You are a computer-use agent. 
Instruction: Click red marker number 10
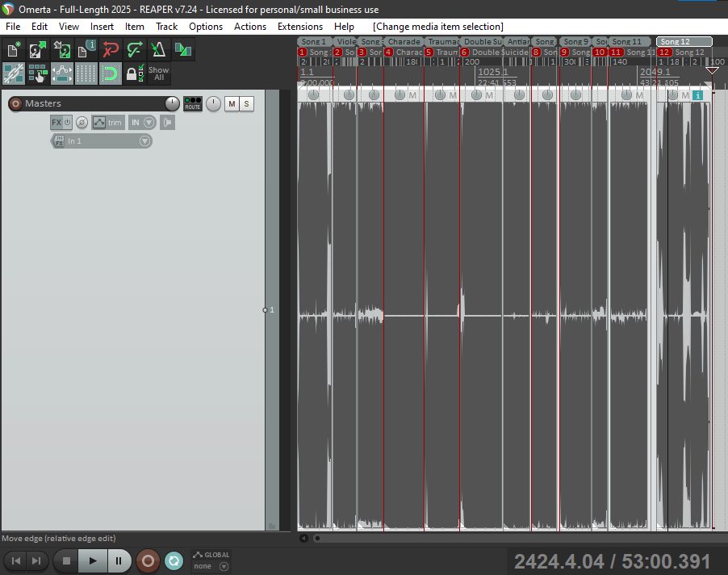[x=600, y=52]
